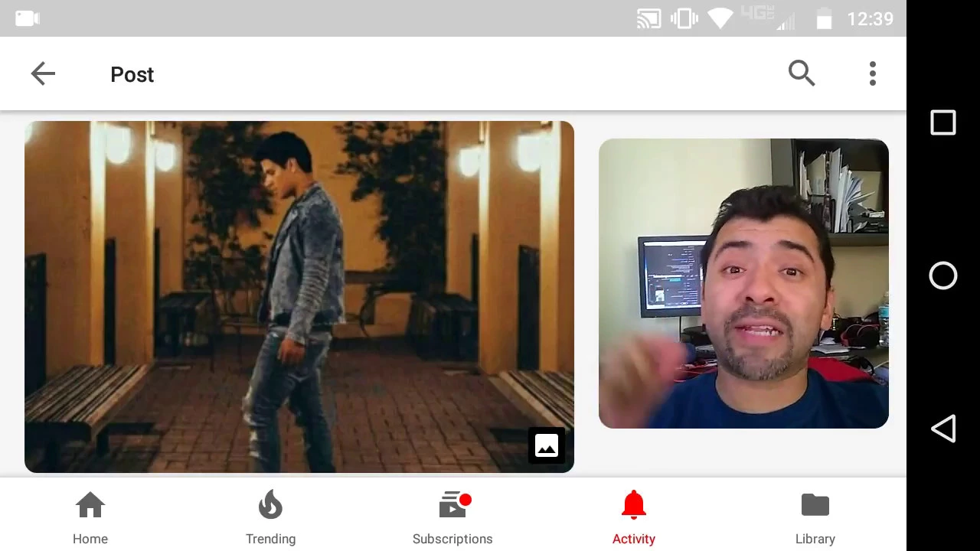Open the three-dot overflow menu
The height and width of the screenshot is (551, 980).
pyautogui.click(x=873, y=73)
